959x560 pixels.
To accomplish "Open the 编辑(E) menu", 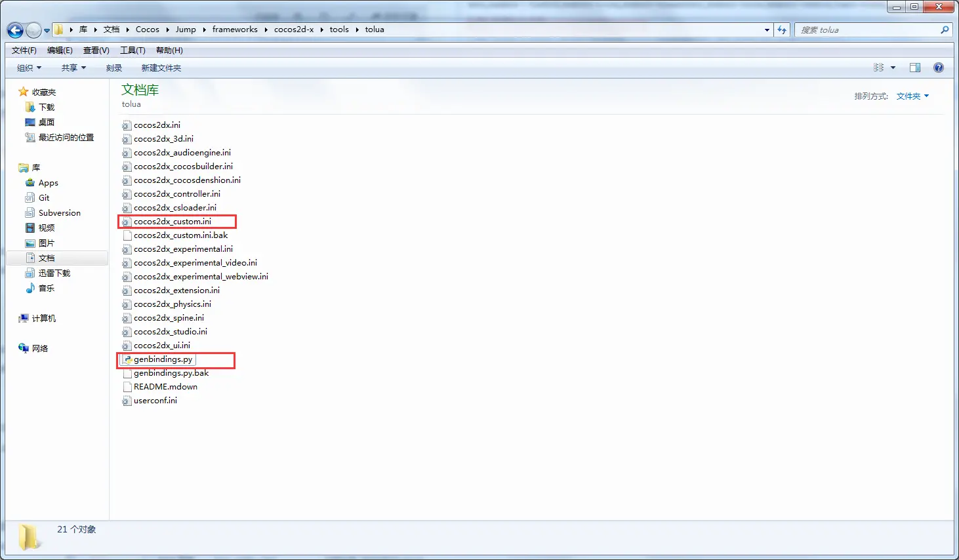I will pos(60,50).
